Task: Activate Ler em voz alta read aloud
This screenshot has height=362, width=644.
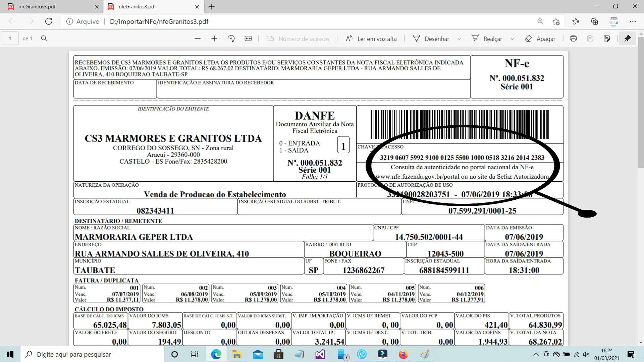Action: tap(371, 39)
